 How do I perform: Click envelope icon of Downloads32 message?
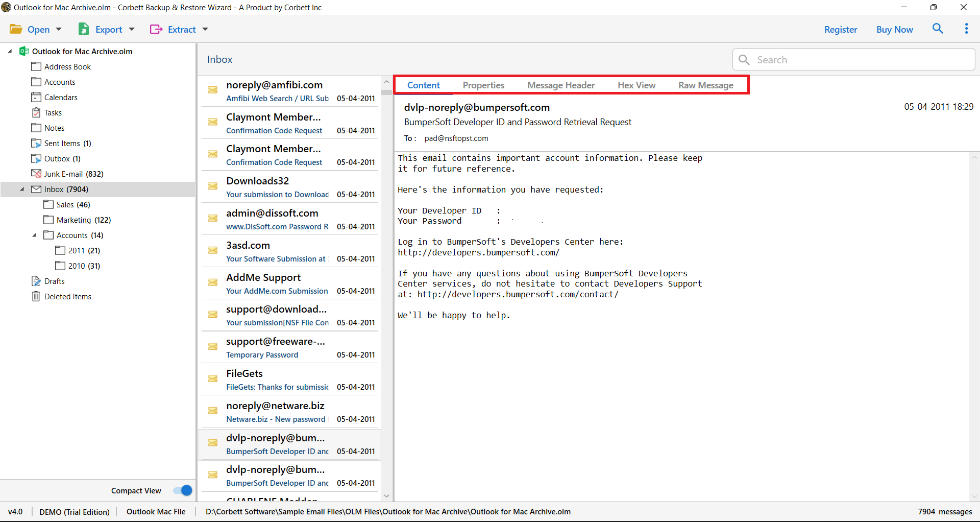213,186
